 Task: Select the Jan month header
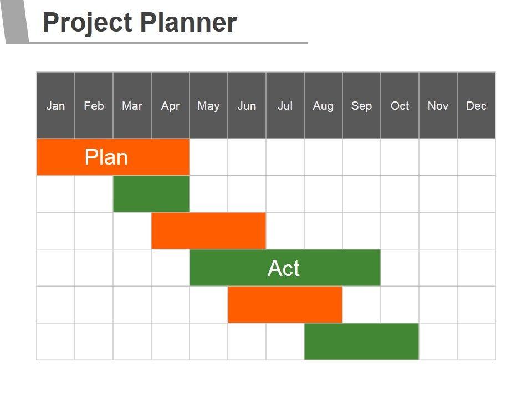tap(55, 105)
